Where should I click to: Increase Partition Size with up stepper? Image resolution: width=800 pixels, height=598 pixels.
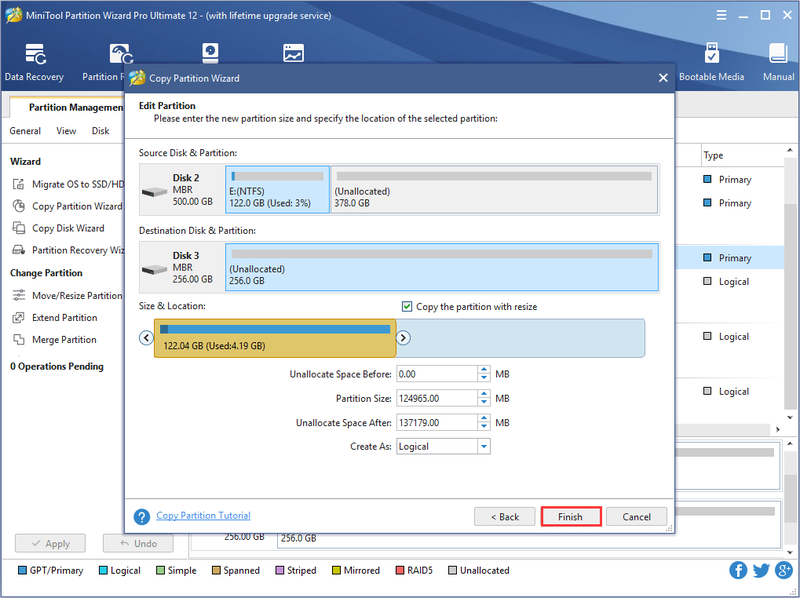(484, 394)
